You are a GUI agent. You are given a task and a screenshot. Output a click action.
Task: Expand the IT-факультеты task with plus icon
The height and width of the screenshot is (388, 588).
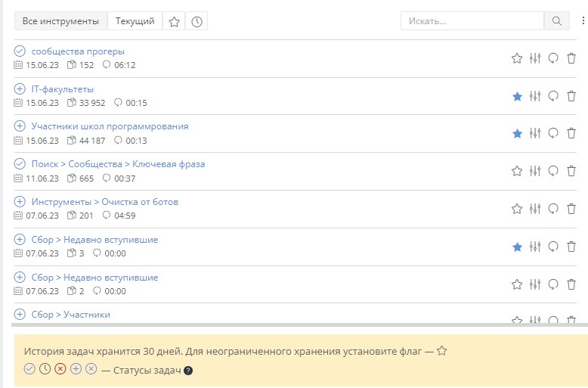click(x=20, y=88)
